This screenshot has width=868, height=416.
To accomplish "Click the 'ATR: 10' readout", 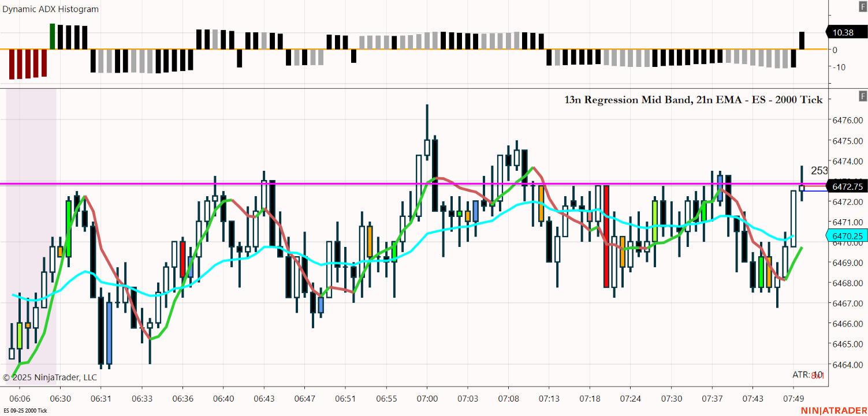I will coord(806,375).
